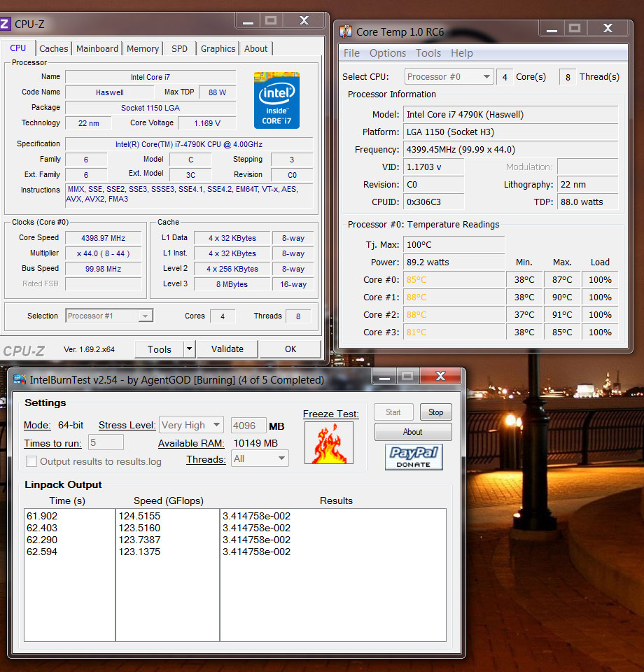Close the Core Temp window
Image resolution: width=644 pixels, height=672 pixels.
tap(608, 29)
